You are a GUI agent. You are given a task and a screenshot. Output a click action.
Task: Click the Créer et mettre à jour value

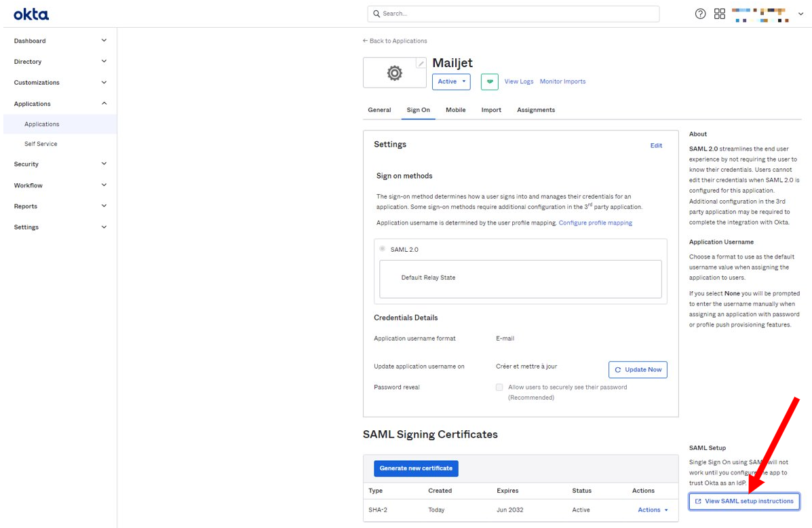pos(526,366)
